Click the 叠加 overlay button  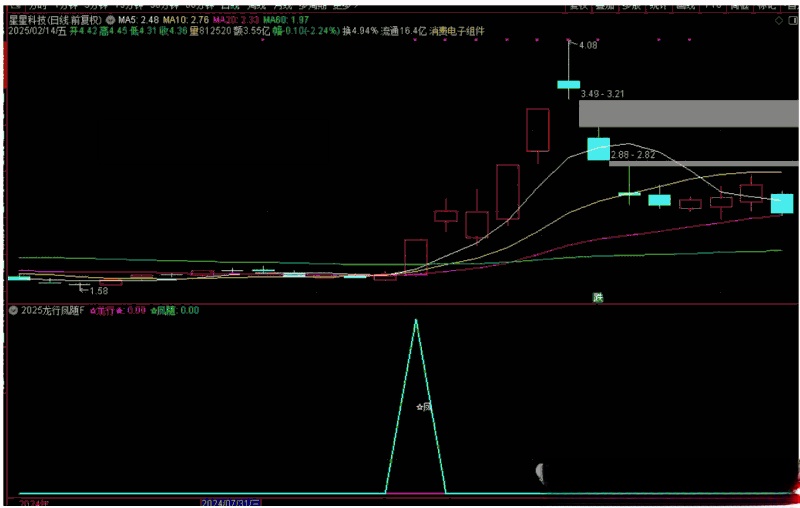point(605,4)
